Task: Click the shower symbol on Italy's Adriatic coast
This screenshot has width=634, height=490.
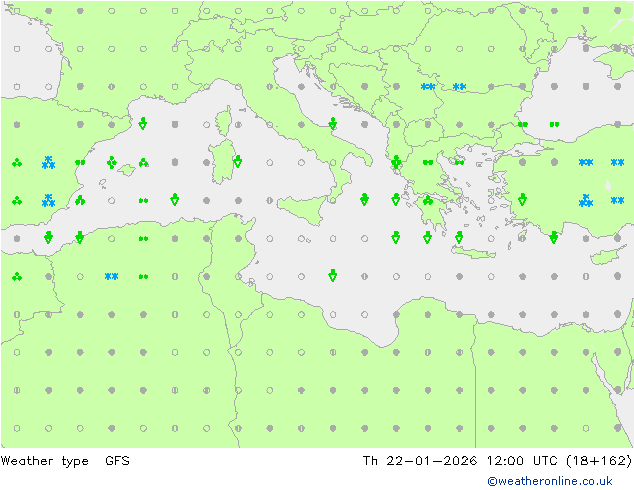Action: coord(332,123)
